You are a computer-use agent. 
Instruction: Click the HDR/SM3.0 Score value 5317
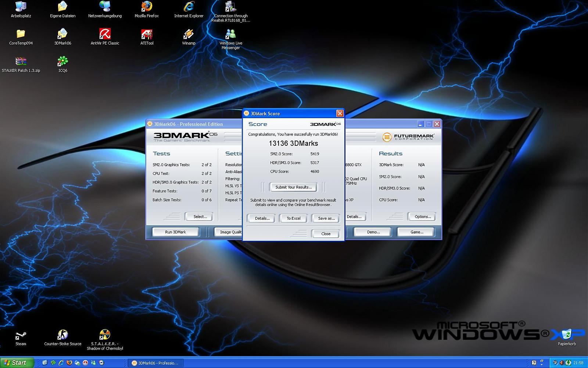pyautogui.click(x=315, y=163)
